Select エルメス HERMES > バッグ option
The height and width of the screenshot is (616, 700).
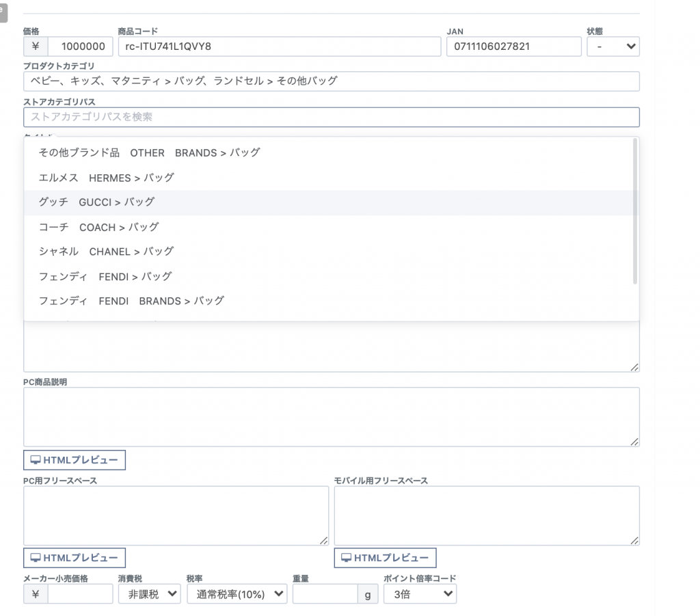[329, 178]
